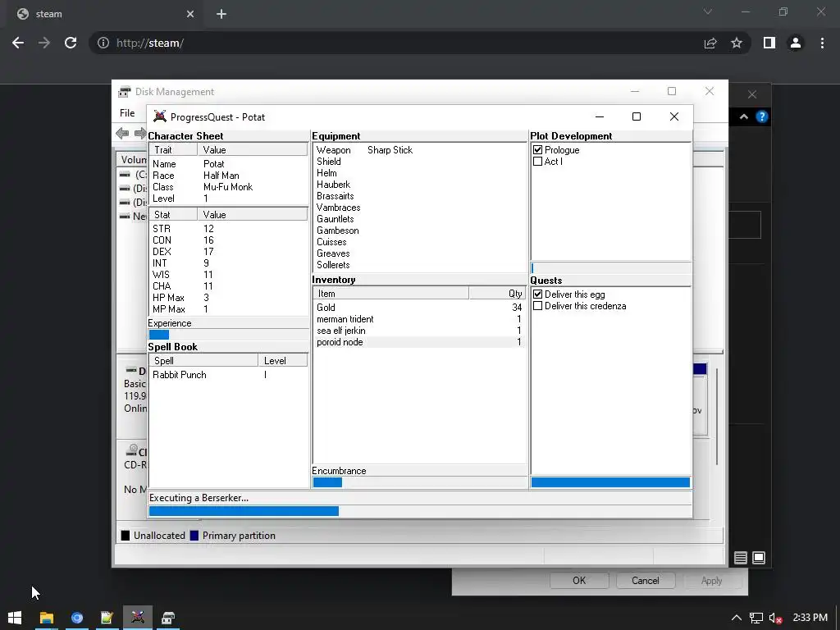The width and height of the screenshot is (840, 630).
Task: Click the blue help question mark icon
Action: (762, 116)
